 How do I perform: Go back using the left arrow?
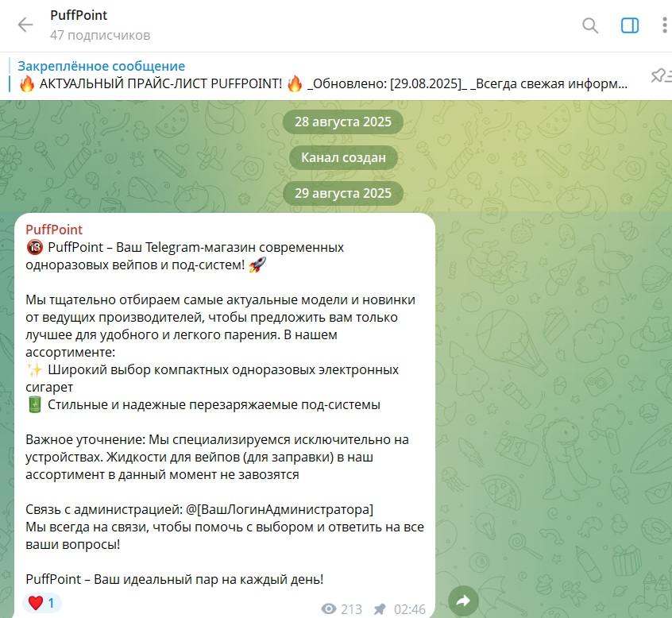pyautogui.click(x=25, y=25)
